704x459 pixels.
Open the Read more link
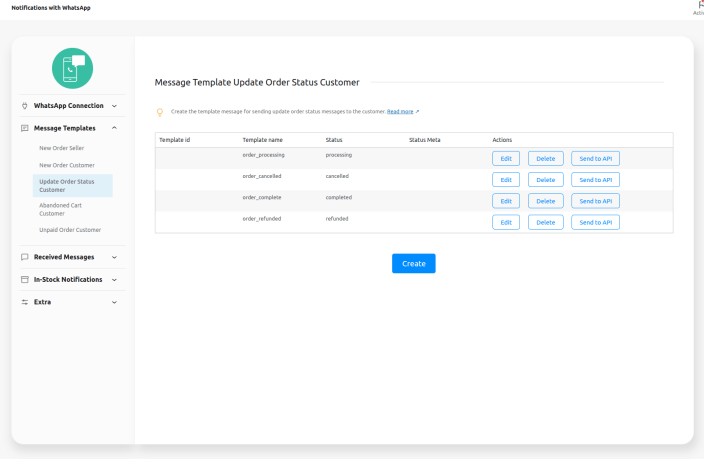401,112
